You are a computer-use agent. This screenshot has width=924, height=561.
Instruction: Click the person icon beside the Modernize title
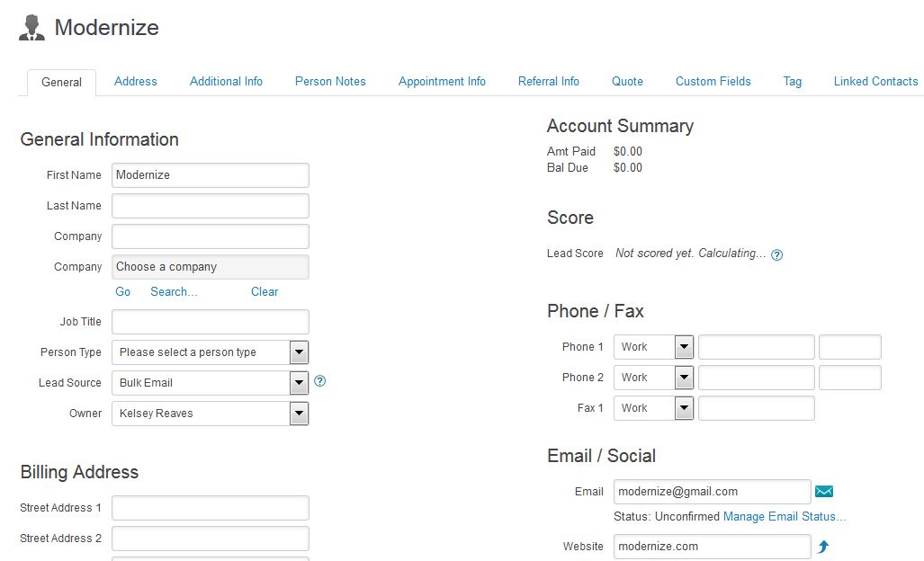31,28
